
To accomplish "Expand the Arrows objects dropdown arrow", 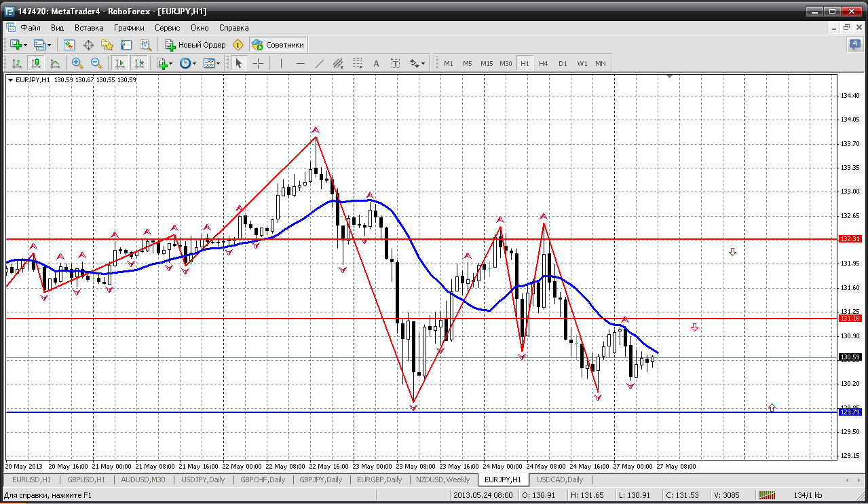I will tap(424, 63).
